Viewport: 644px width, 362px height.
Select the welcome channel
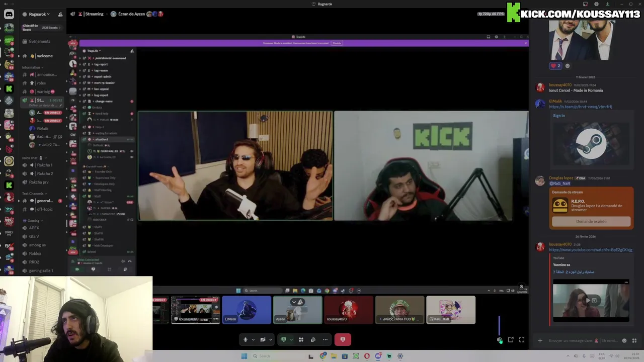coord(42,56)
